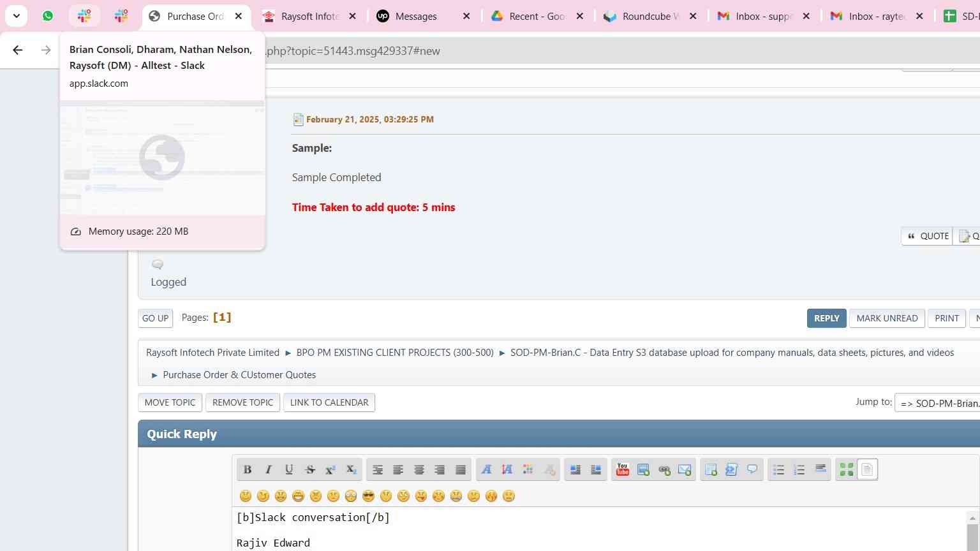The image size is (980, 551).
Task: Toggle source view in the editor
Action: 867,470
